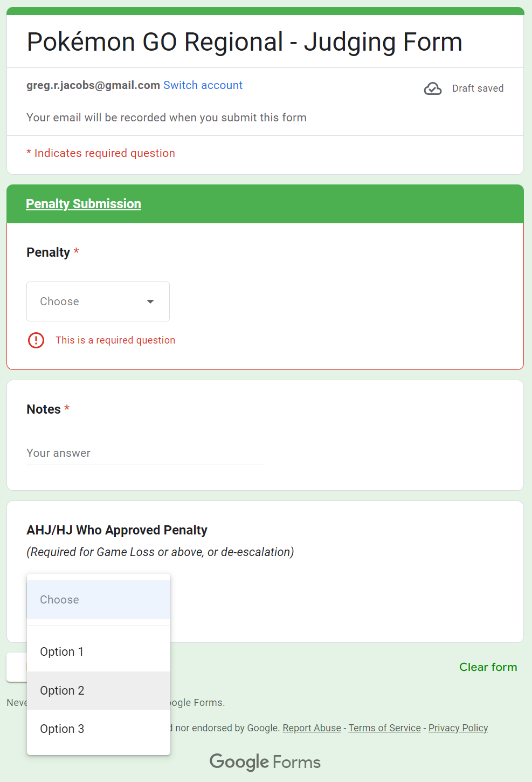Image resolution: width=532 pixels, height=782 pixels.
Task: Click the AHJ/HJ Who Approved Penalty heading
Action: click(117, 530)
